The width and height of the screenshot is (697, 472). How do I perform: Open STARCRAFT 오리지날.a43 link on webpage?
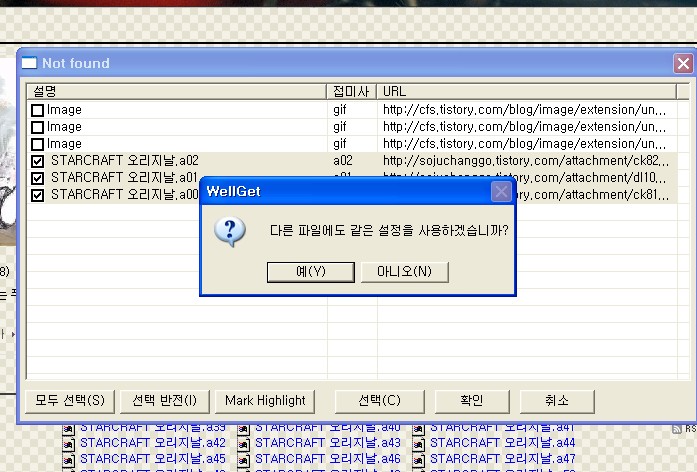point(328,443)
